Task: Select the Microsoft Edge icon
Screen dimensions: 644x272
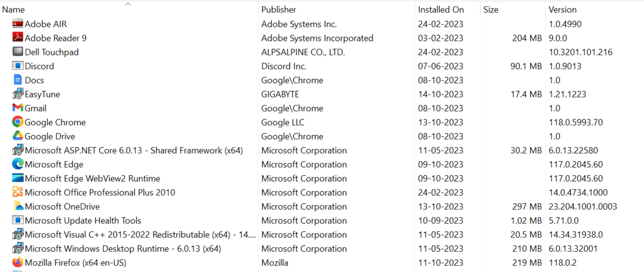Action: 18,164
